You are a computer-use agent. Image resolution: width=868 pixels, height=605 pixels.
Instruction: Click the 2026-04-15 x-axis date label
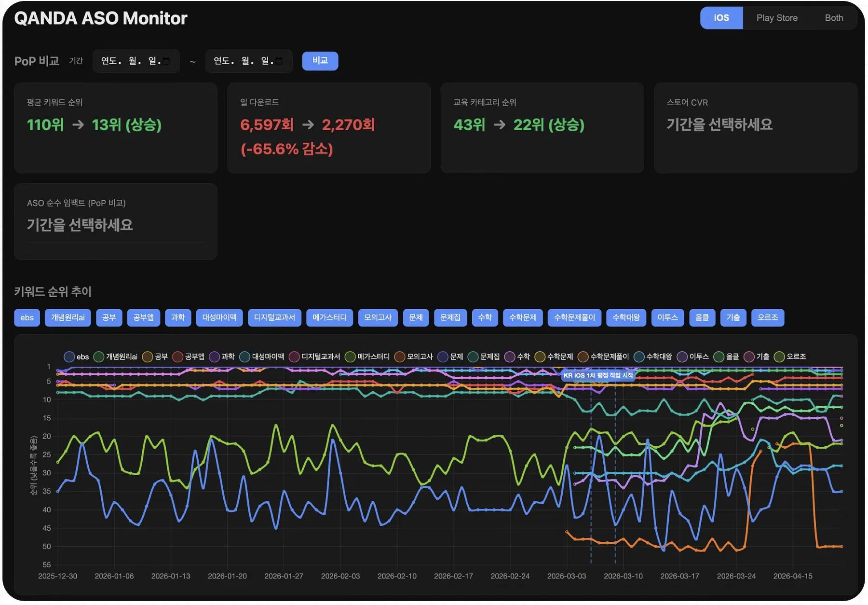793,576
